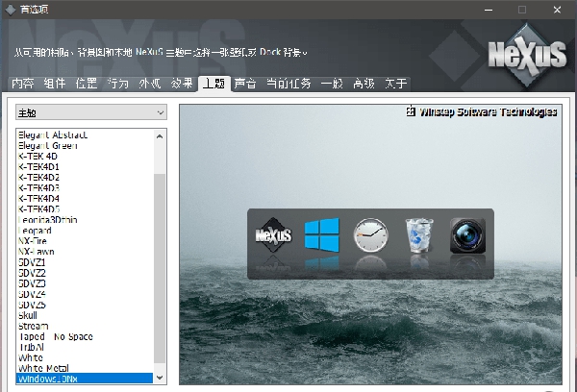Click the theme list scrollbar thumb

pyautogui.click(x=160, y=269)
